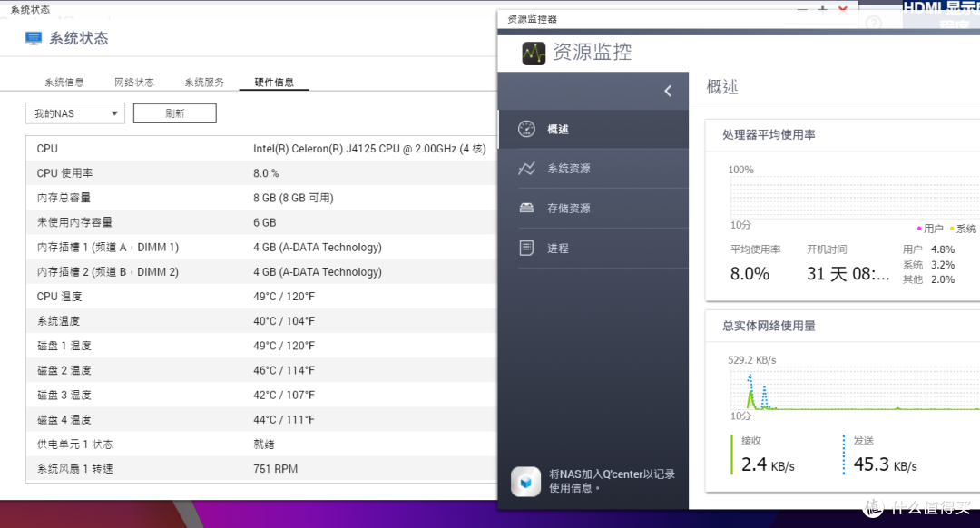The image size is (980, 528).
Task: Click 内存插槽 2 row label
Action: 107,272
